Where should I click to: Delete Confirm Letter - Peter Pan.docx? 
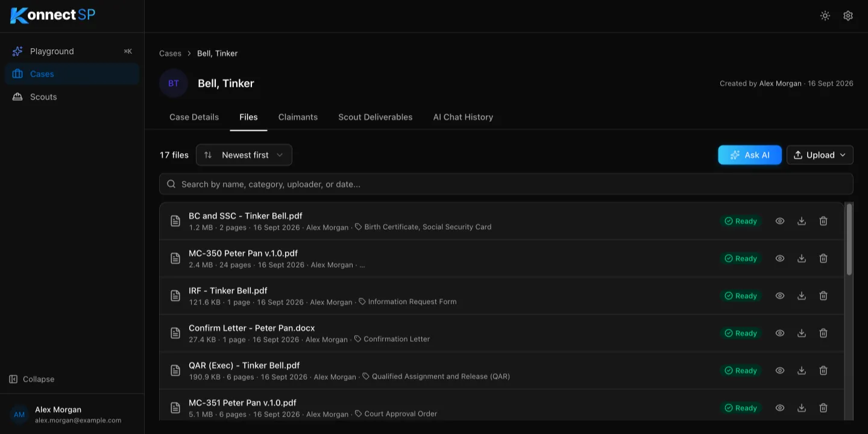823,333
